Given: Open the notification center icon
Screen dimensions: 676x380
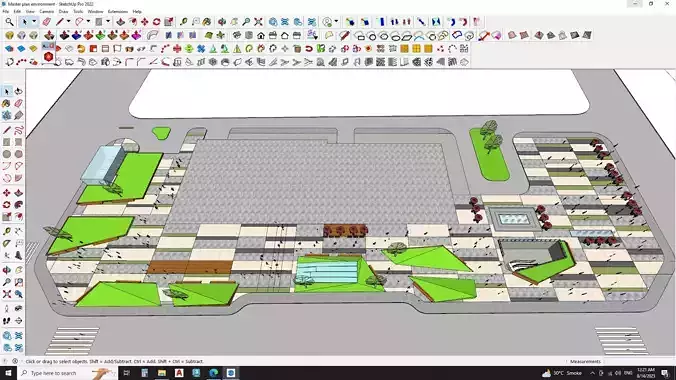Looking at the screenshot, I should pyautogui.click(x=665, y=373).
